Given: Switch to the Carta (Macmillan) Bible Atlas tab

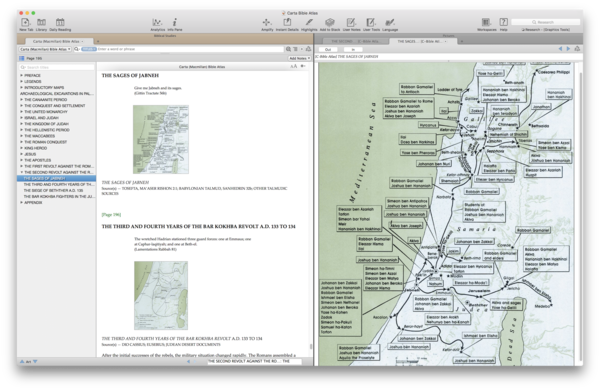Looking at the screenshot, I should click(59, 41).
